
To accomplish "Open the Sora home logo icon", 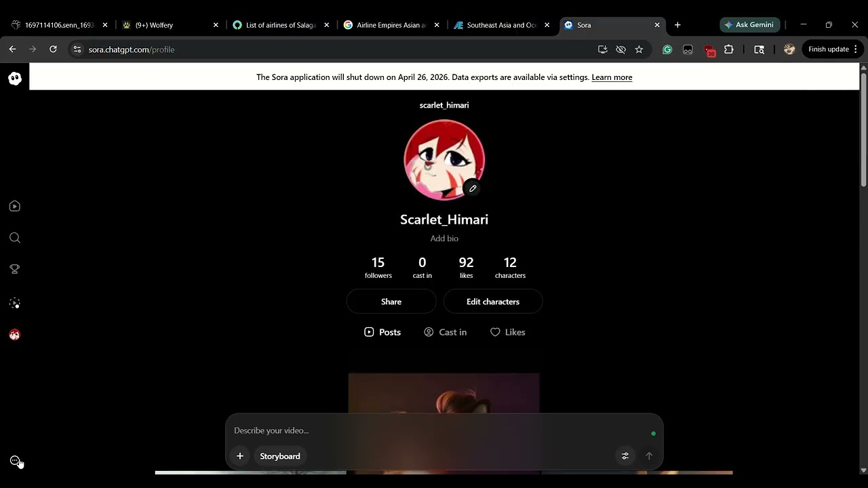I will tap(15, 79).
